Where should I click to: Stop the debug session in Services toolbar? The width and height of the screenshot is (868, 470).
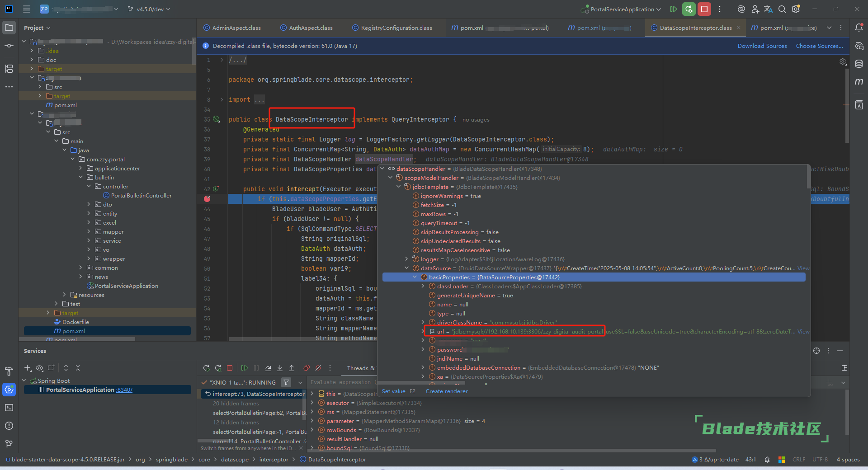click(230, 368)
